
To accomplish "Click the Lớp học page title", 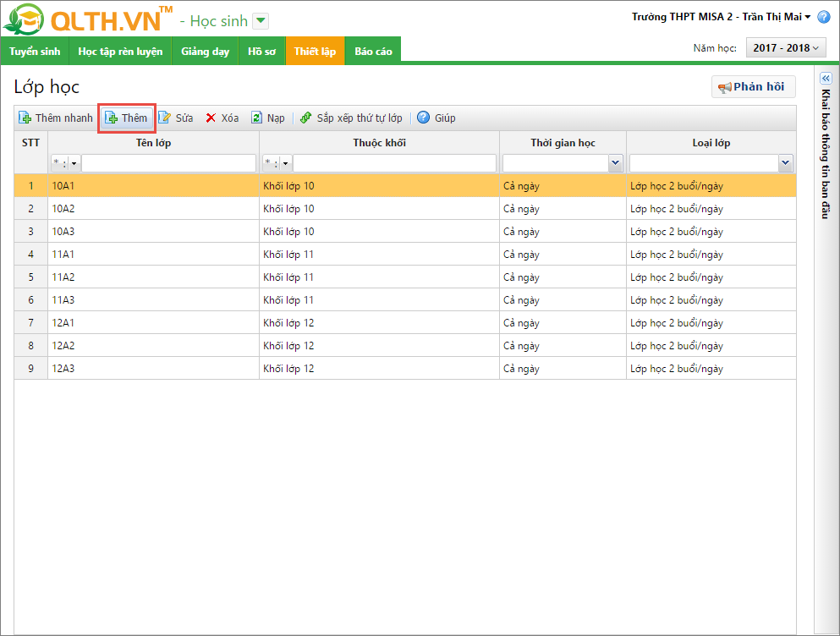I will 47,87.
